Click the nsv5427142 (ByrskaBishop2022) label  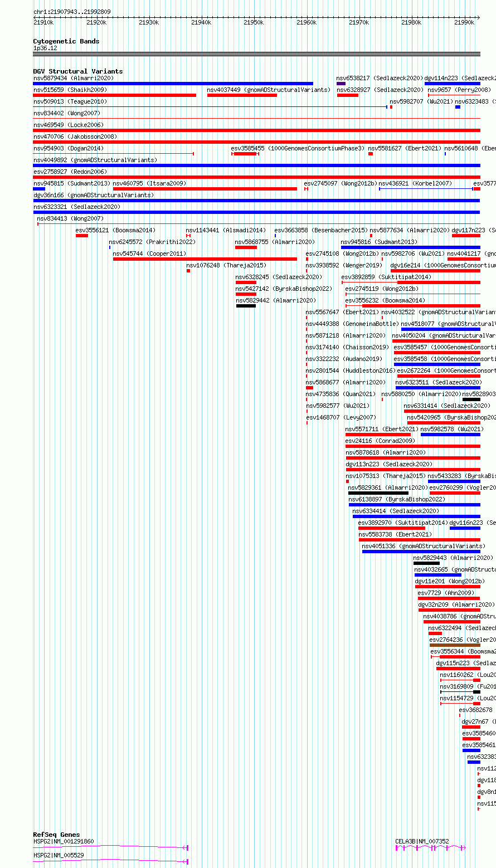[284, 289]
